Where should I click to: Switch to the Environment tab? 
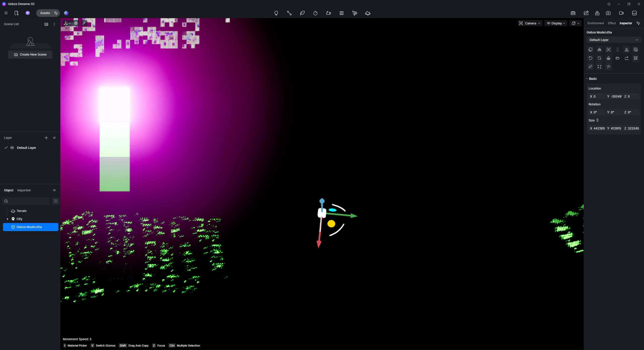595,23
